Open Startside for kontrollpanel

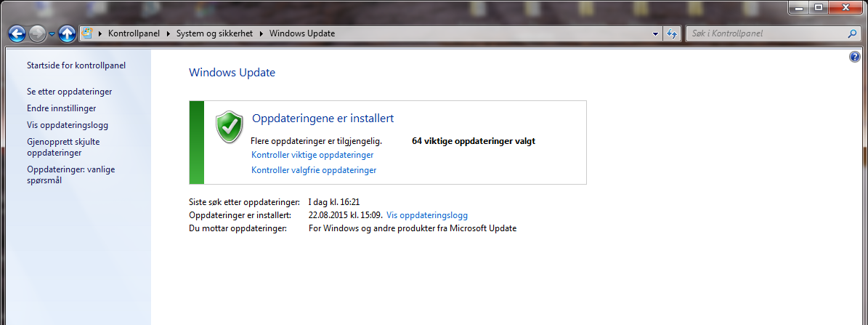point(76,65)
